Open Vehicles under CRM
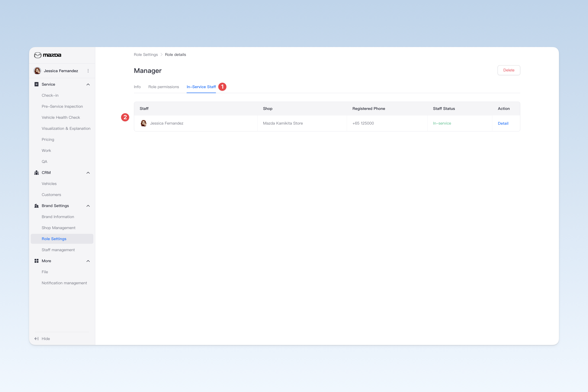Screen dimensions: 588x392 [x=49, y=184]
